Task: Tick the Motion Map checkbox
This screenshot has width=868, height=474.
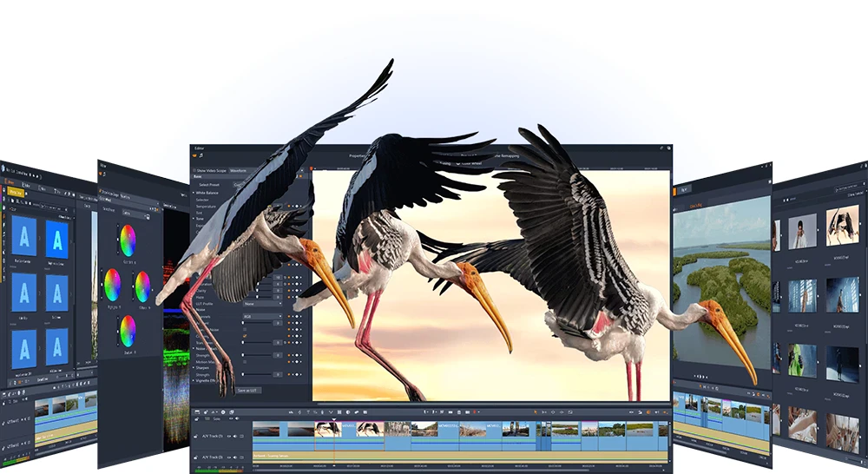Action: click(x=245, y=362)
